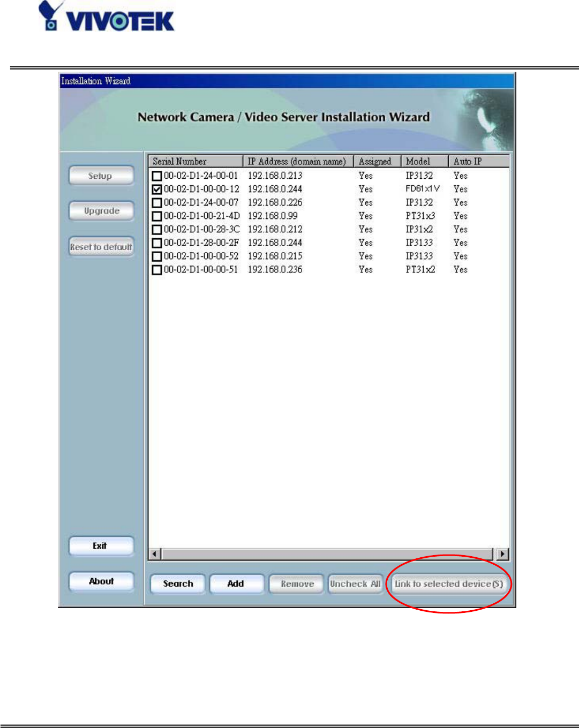Screen dimensions: 579x728
Task: Click Link to selected device(s)
Action: tap(449, 583)
